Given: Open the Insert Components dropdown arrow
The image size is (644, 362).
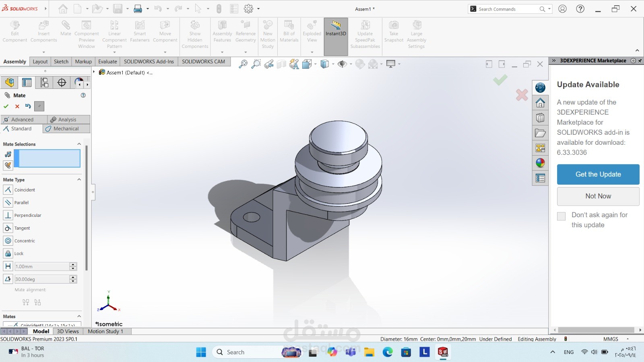Looking at the screenshot, I should (43, 52).
